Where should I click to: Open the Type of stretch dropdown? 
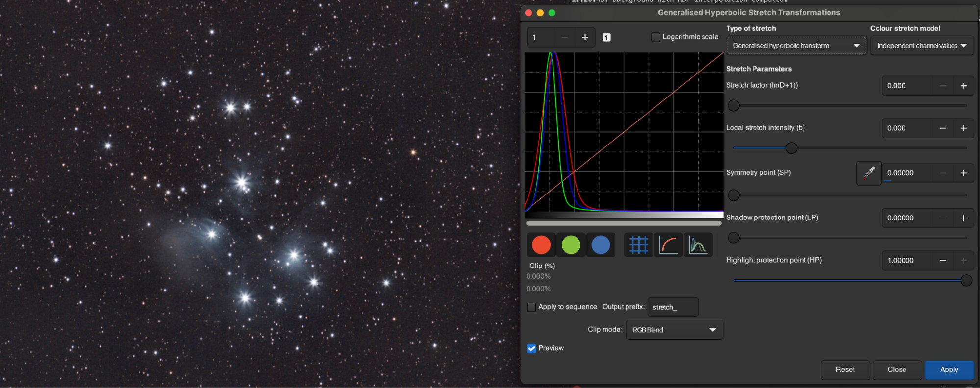pos(796,46)
